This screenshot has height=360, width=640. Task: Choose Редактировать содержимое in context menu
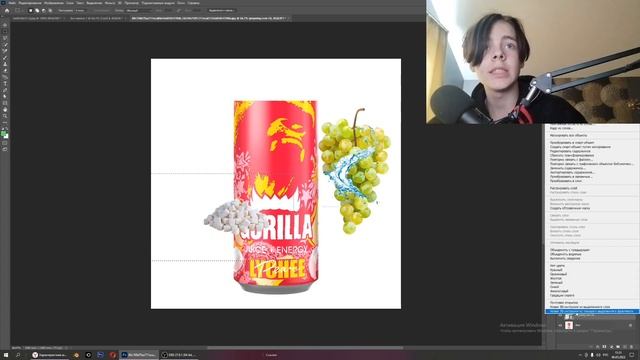(x=570, y=151)
